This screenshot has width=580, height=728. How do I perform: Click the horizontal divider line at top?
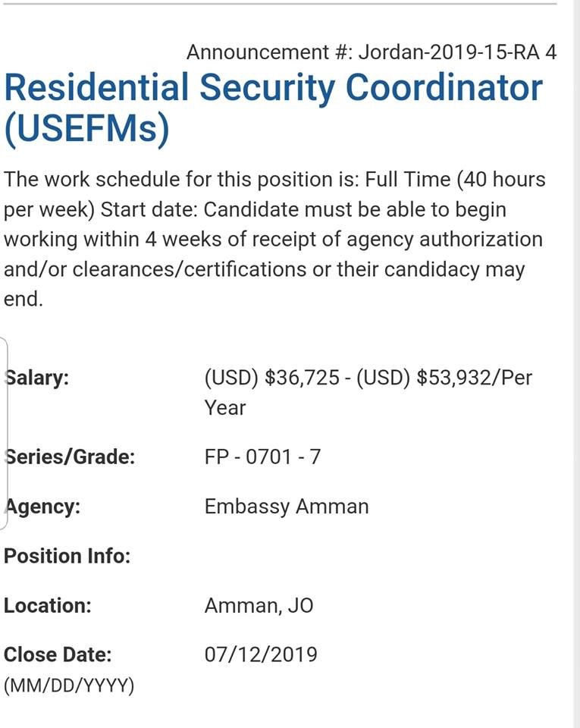pos(279,4)
